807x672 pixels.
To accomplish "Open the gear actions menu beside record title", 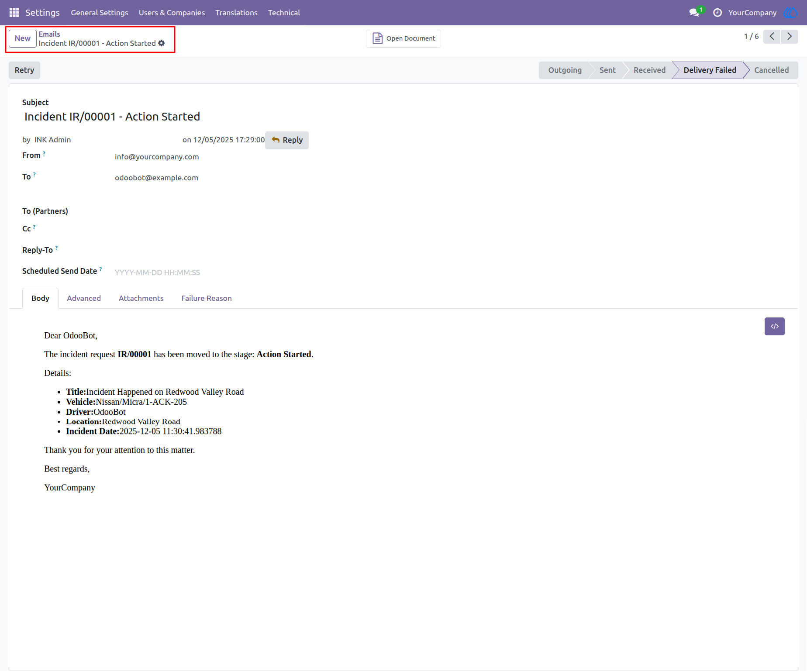I will pos(162,43).
